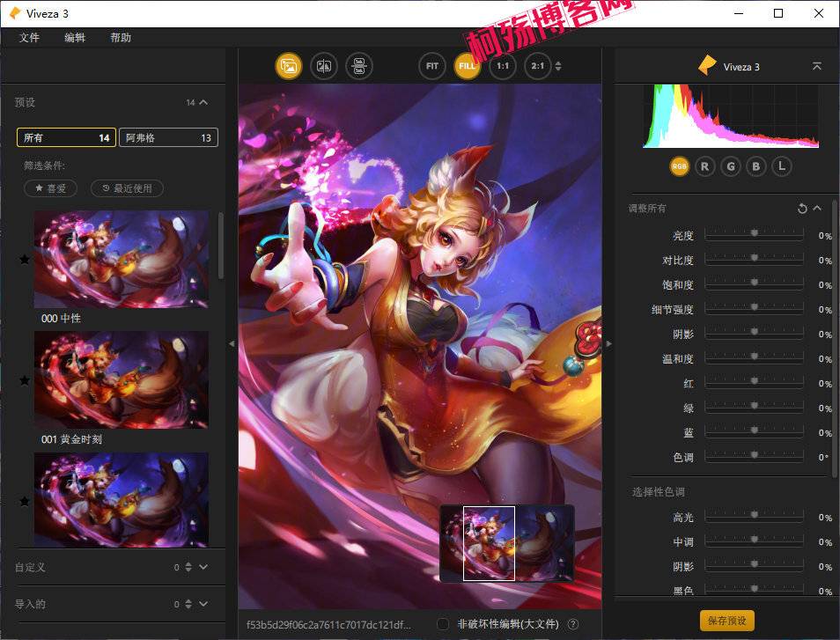840x640 pixels.
Task: Select the 所有 14 presets tab
Action: pyautogui.click(x=66, y=137)
